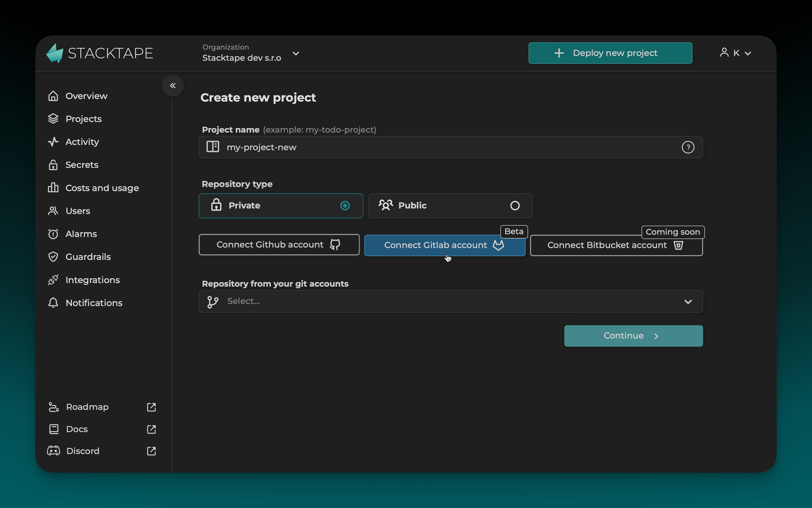The height and width of the screenshot is (508, 812).
Task: Click the Projects layers icon
Action: pos(53,119)
